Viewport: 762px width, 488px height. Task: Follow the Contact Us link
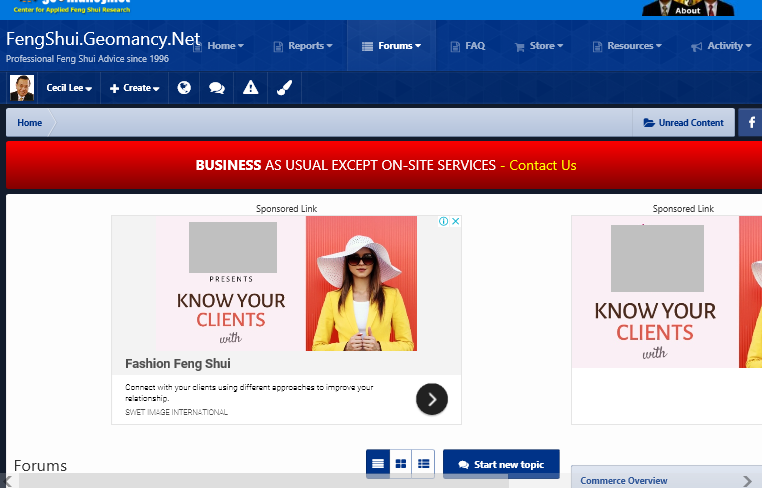[542, 165]
